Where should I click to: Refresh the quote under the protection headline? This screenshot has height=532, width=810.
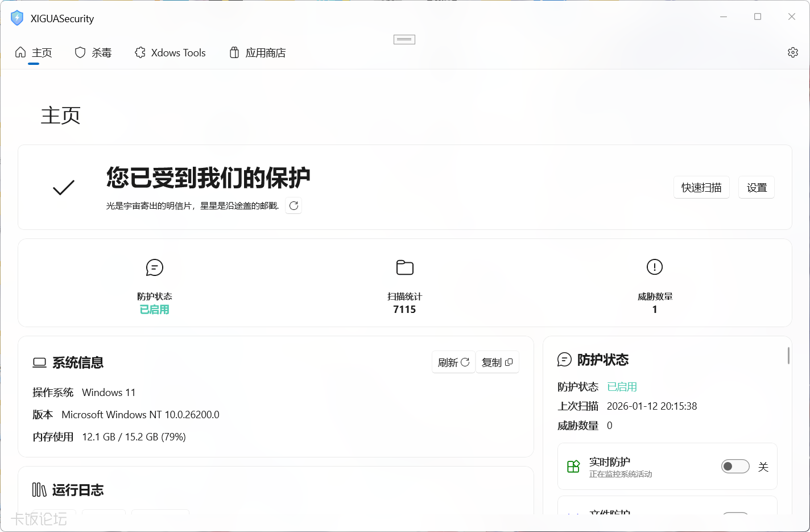point(294,205)
